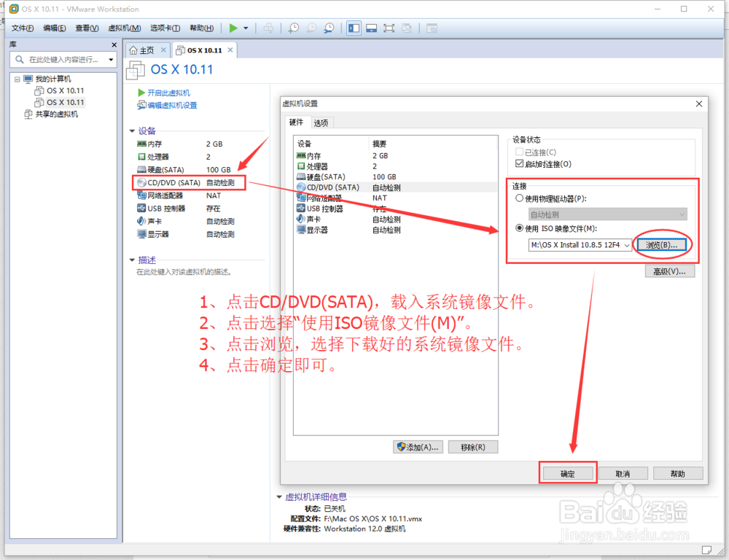729x560 pixels.
Task: Toggle the library sidebar view icon
Action: tap(354, 28)
